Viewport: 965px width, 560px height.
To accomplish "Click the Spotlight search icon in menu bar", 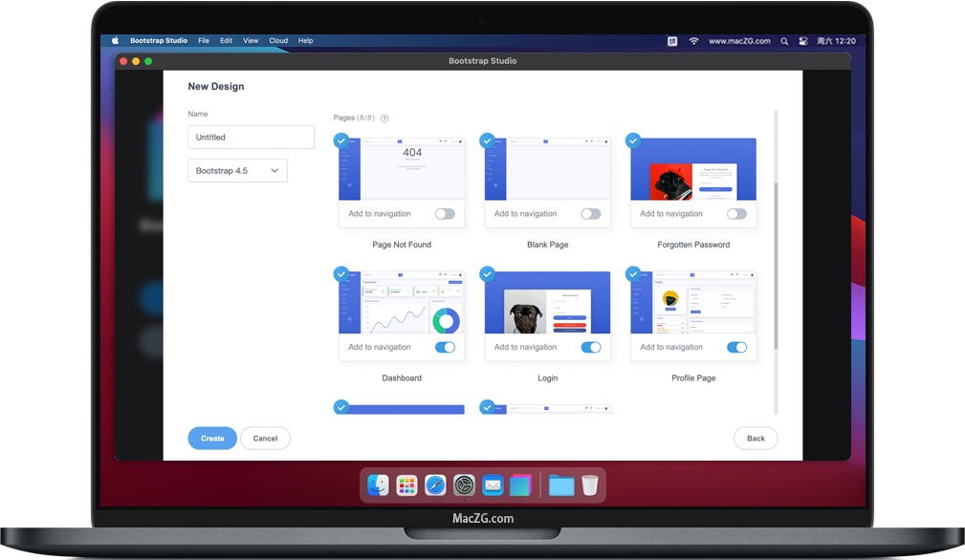I will click(x=784, y=41).
